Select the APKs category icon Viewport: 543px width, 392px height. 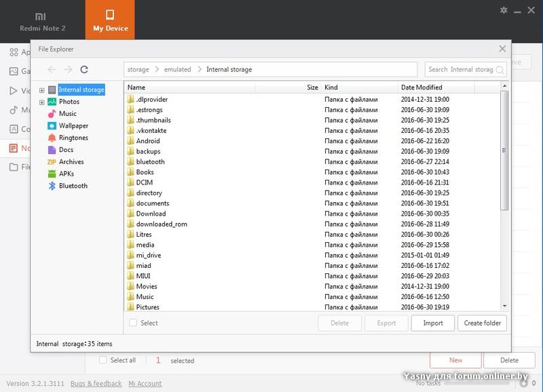52,174
